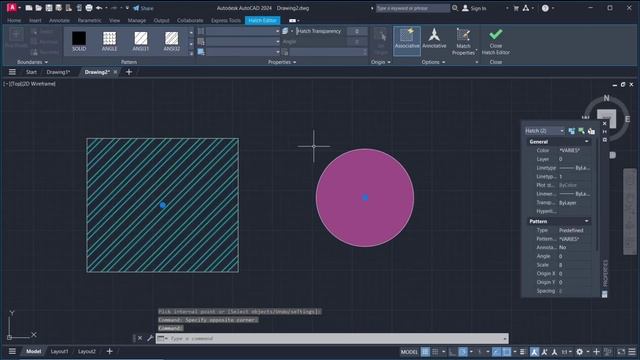This screenshot has width=640, height=360.
Task: Click the MODEL space status button
Action: pyautogui.click(x=409, y=352)
